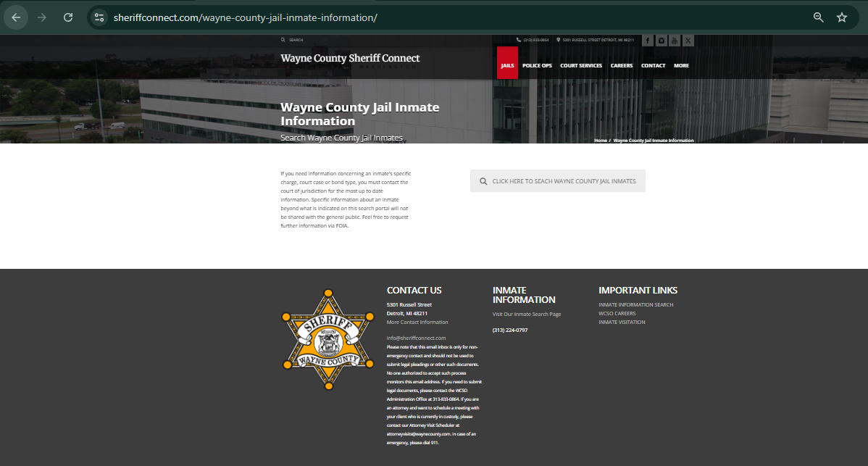Open the INMATE INFORMATION SEARCH footer link

tap(635, 304)
